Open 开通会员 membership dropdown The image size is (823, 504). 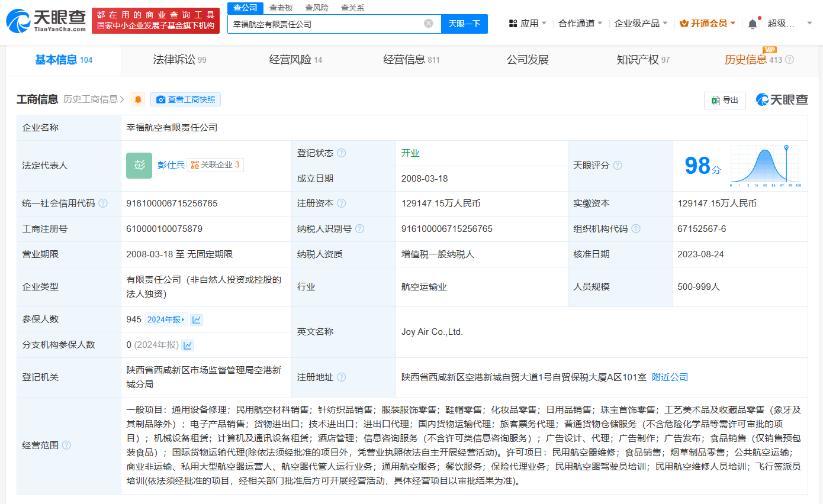point(708,24)
